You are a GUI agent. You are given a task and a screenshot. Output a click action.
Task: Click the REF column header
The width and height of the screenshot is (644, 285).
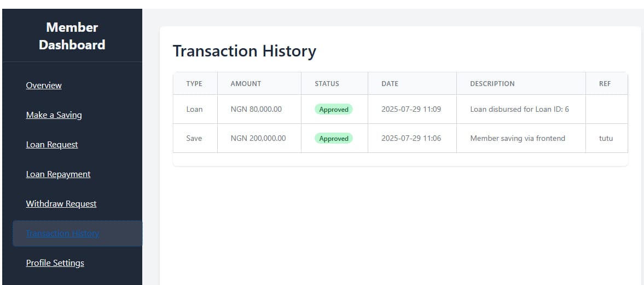point(605,84)
